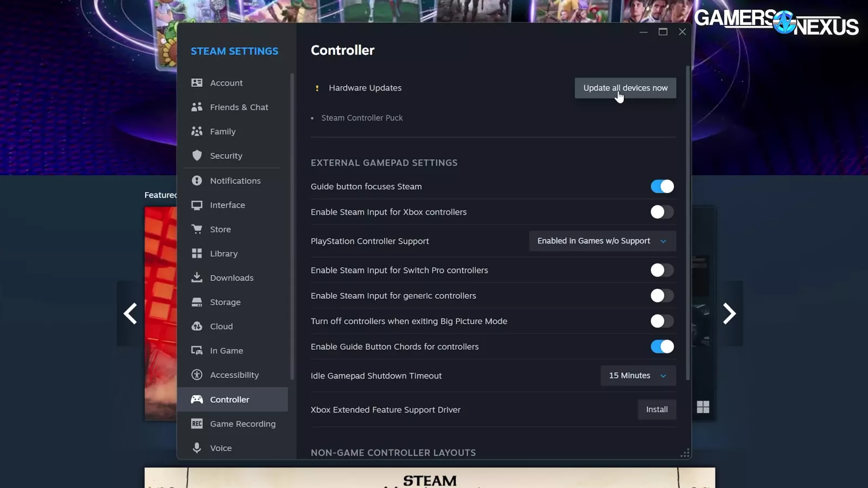
Task: Open Interface settings section
Action: click(x=233, y=205)
